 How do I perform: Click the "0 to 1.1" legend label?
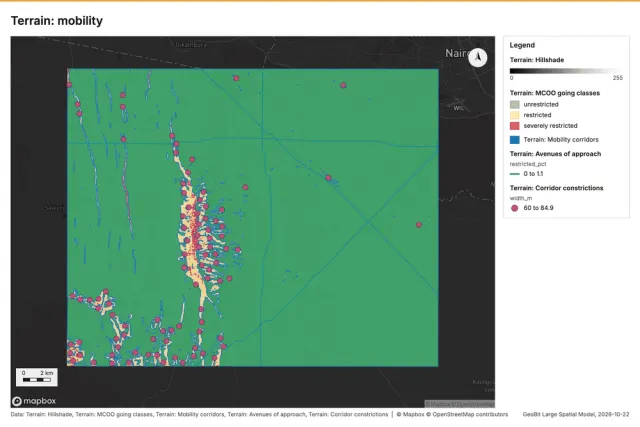[x=533, y=174]
